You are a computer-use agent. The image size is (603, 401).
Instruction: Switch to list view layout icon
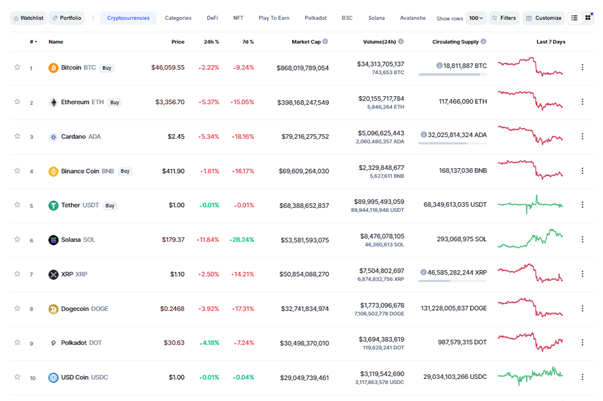574,18
